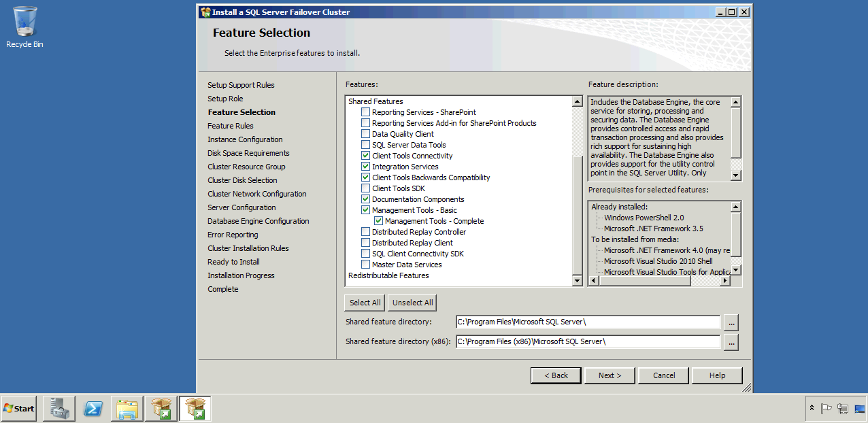Open Server Manager from the taskbar
Screen dimensions: 868x423
coord(59,409)
